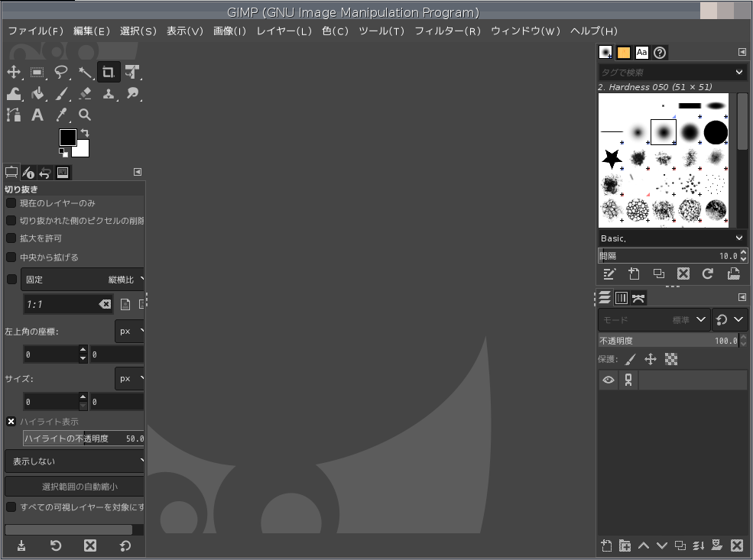Toggle layer visibility eye icon

tap(608, 380)
